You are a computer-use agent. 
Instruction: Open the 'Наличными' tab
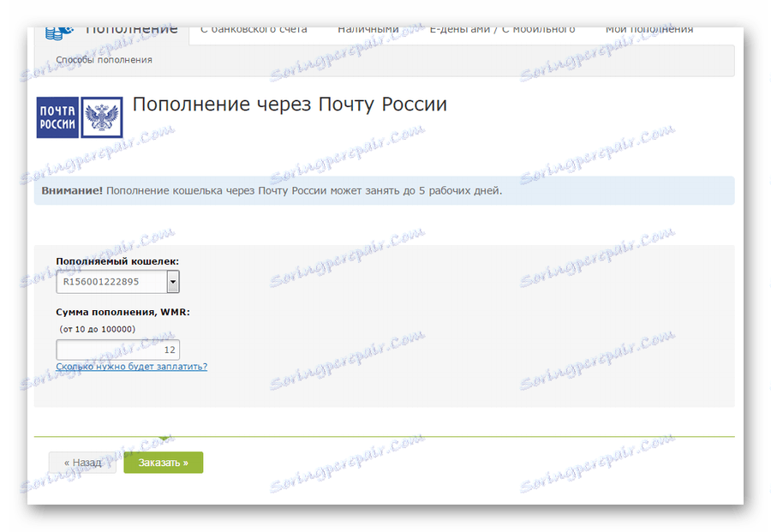368,31
